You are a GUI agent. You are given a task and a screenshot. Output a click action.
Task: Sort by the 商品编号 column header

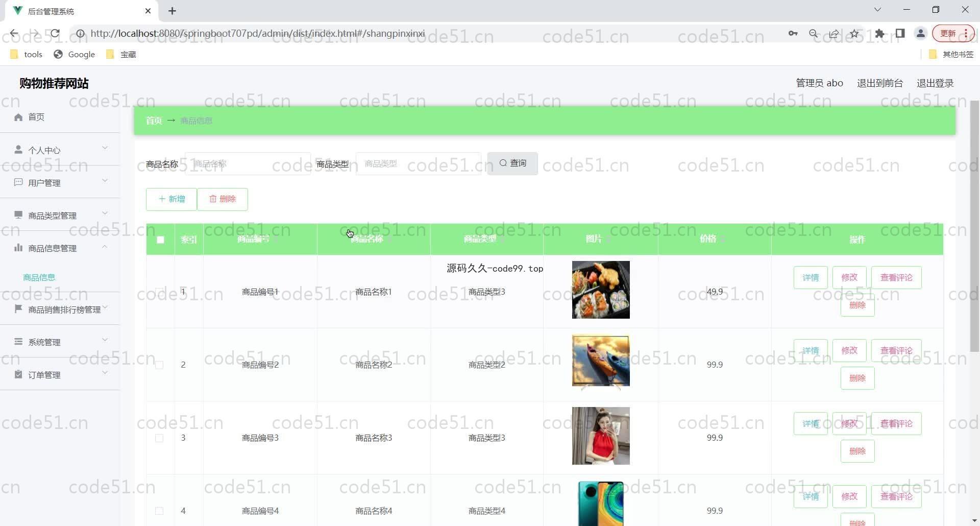(x=260, y=239)
